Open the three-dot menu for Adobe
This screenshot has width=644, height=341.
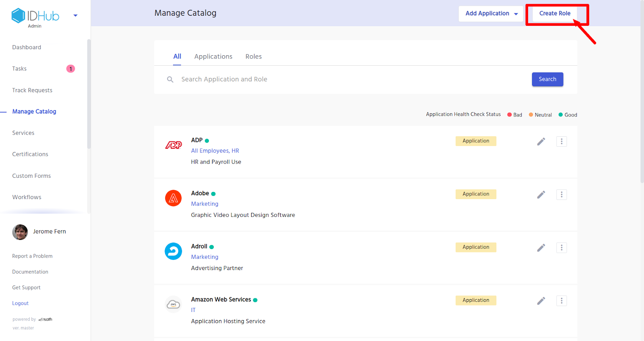click(561, 195)
